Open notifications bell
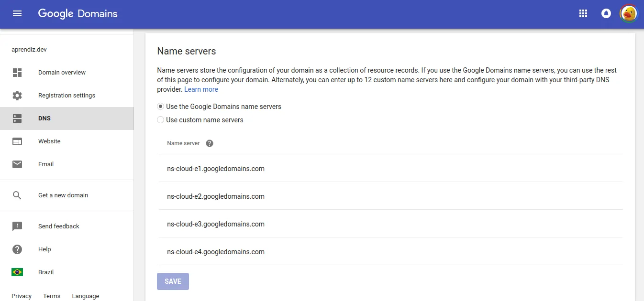Image resolution: width=644 pixels, height=301 pixels. pos(606,13)
